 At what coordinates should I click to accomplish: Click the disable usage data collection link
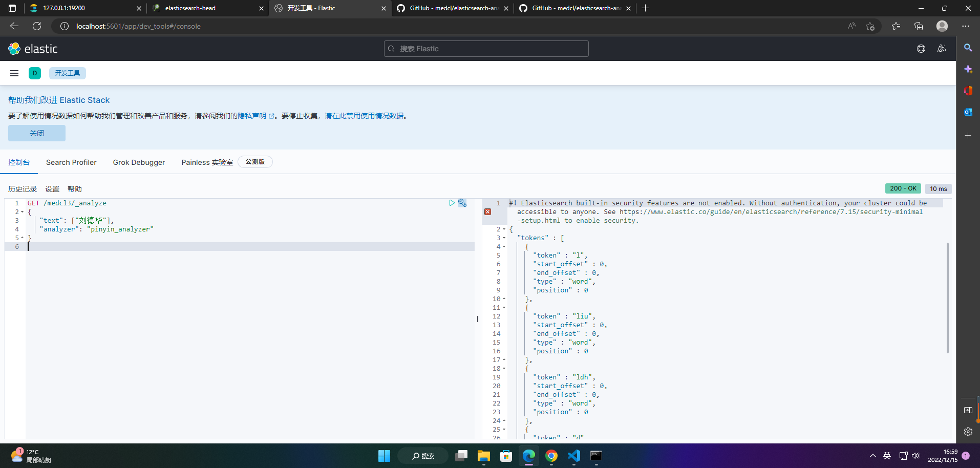tap(364, 116)
